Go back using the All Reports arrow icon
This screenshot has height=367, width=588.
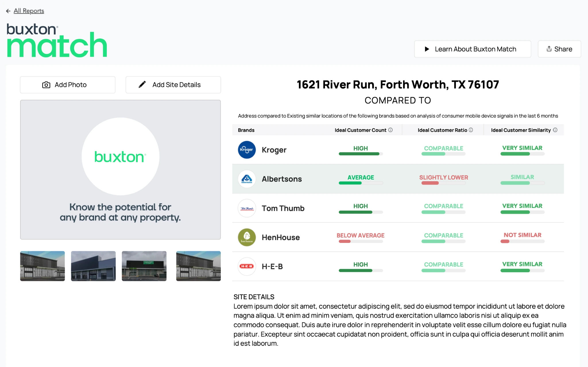pos(8,11)
